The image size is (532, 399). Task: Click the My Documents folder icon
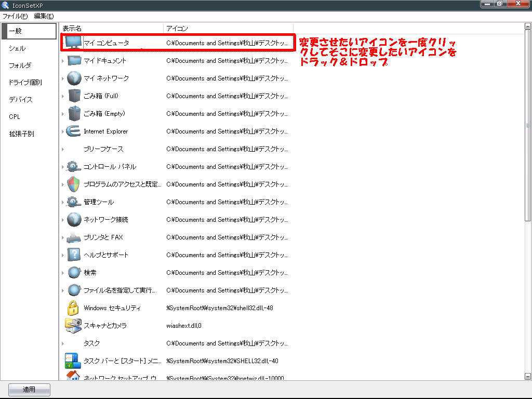tap(74, 60)
